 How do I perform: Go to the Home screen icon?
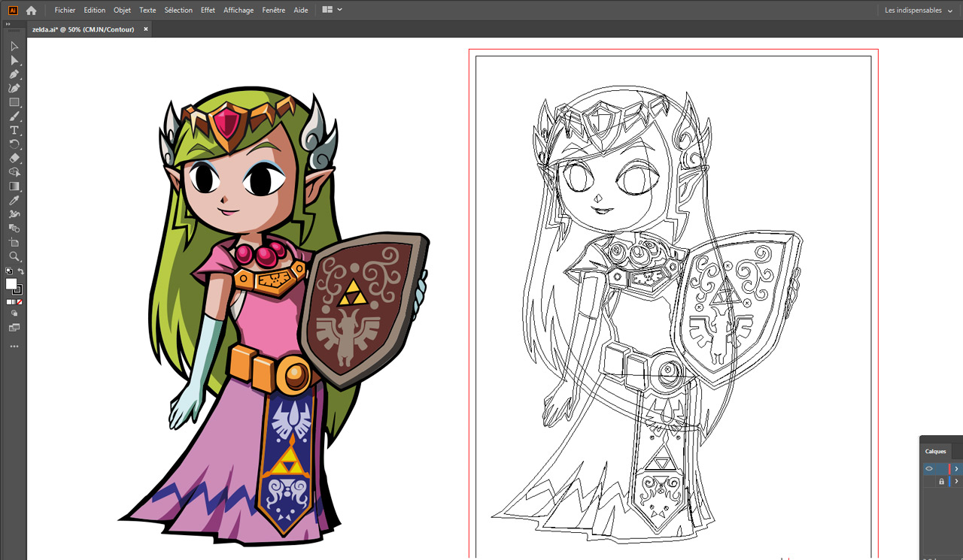(x=31, y=11)
